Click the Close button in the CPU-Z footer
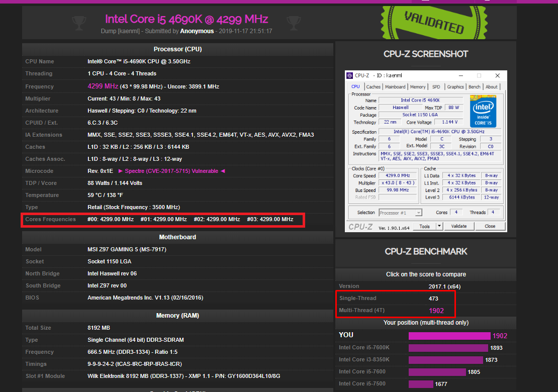This screenshot has height=392, width=558. [x=490, y=226]
